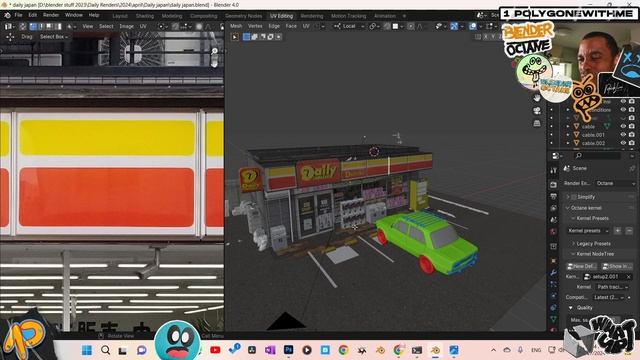Open the Kernel Path tracing dropdown

pyautogui.click(x=612, y=287)
